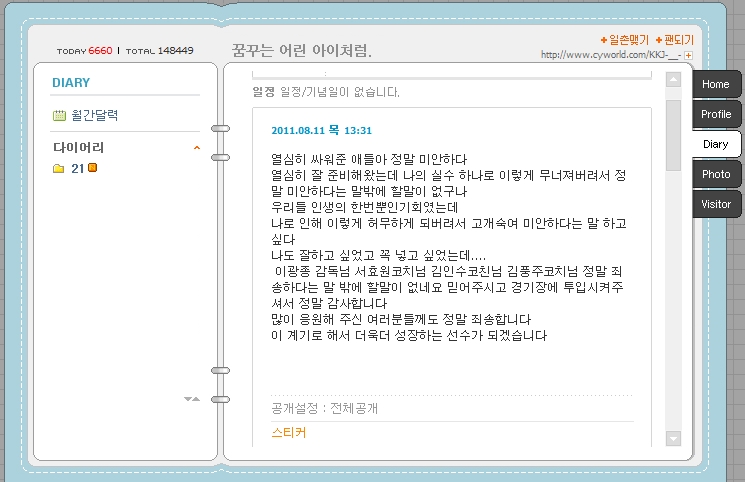Click the folder icon beside 21
Viewport: 745px width, 482px height.
coord(58,168)
